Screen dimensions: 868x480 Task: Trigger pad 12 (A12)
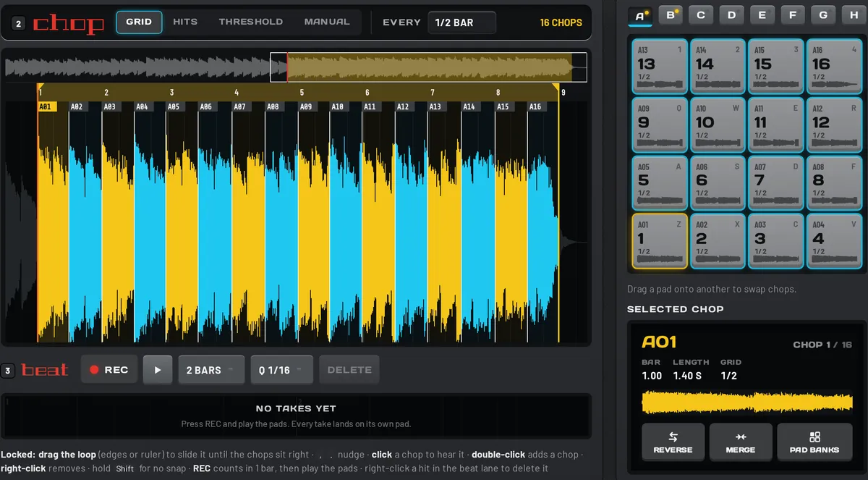pyautogui.click(x=834, y=125)
